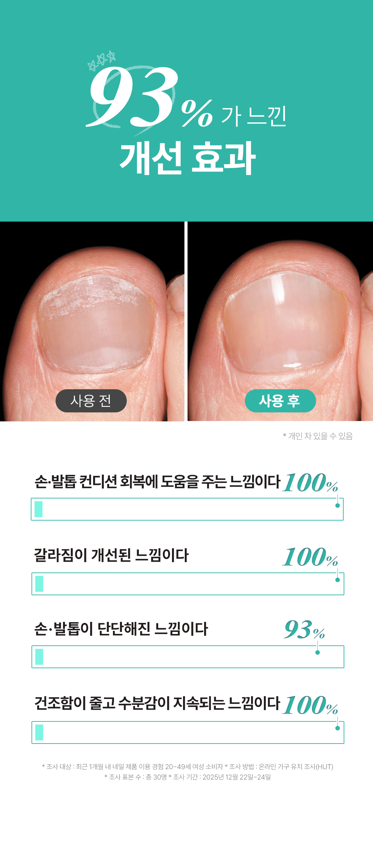
Task: Open the before-use toenail photo
Action: (x=92, y=321)
